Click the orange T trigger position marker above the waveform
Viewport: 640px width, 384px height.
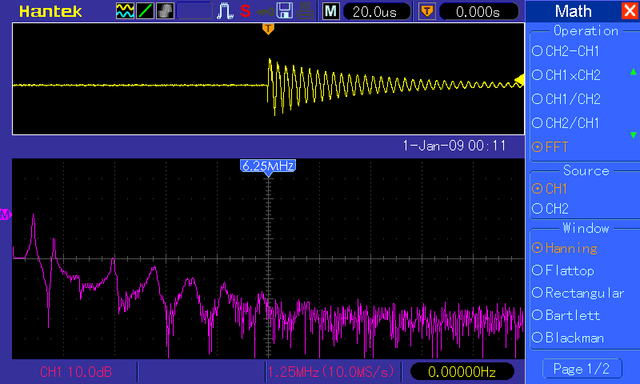pyautogui.click(x=268, y=29)
